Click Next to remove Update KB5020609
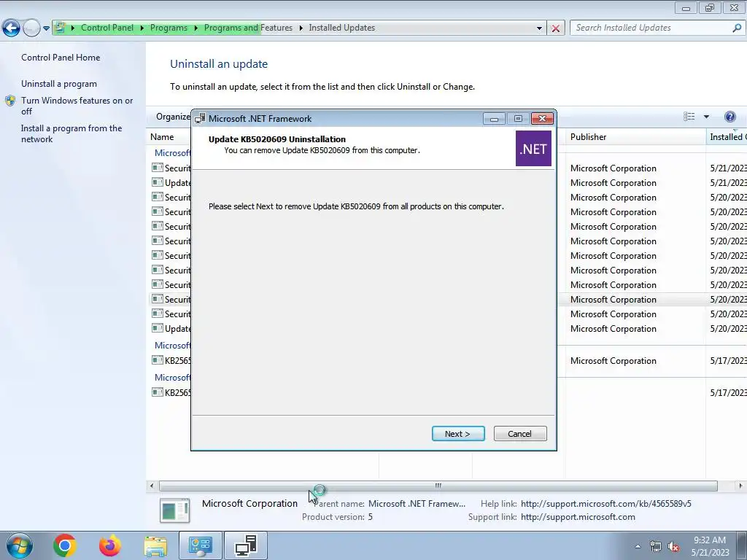Image resolution: width=747 pixels, height=560 pixels. coord(458,433)
